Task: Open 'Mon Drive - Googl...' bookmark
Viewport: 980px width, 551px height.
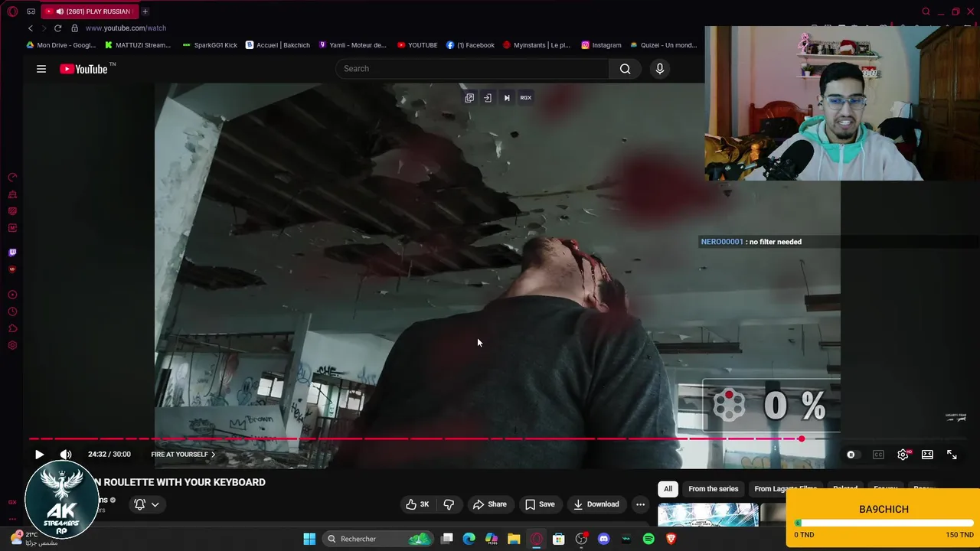Action: [60, 45]
